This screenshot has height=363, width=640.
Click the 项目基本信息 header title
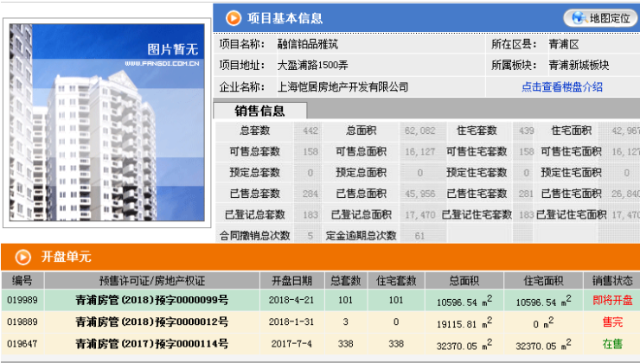click(285, 18)
